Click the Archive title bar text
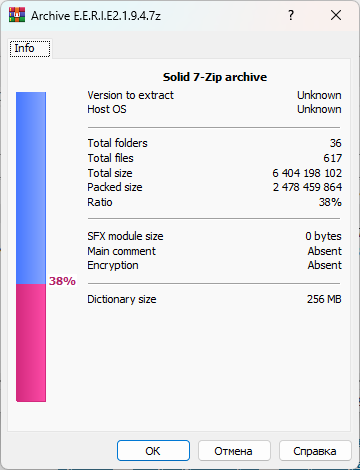360x470 pixels. [96, 16]
